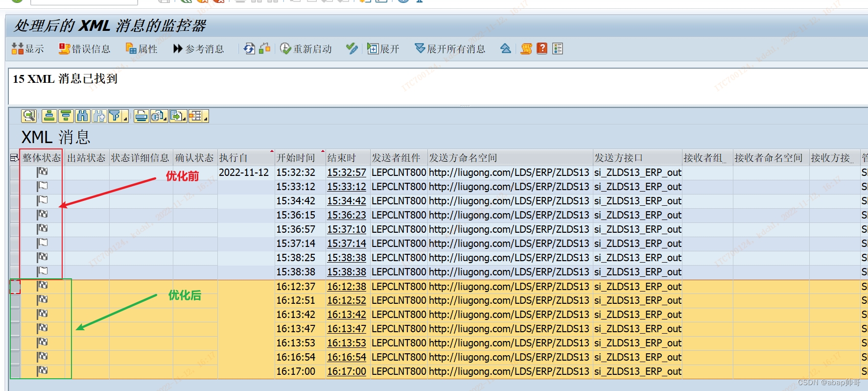Open 错误信息 error information
Viewport: 868px width, 391px height.
(x=84, y=49)
